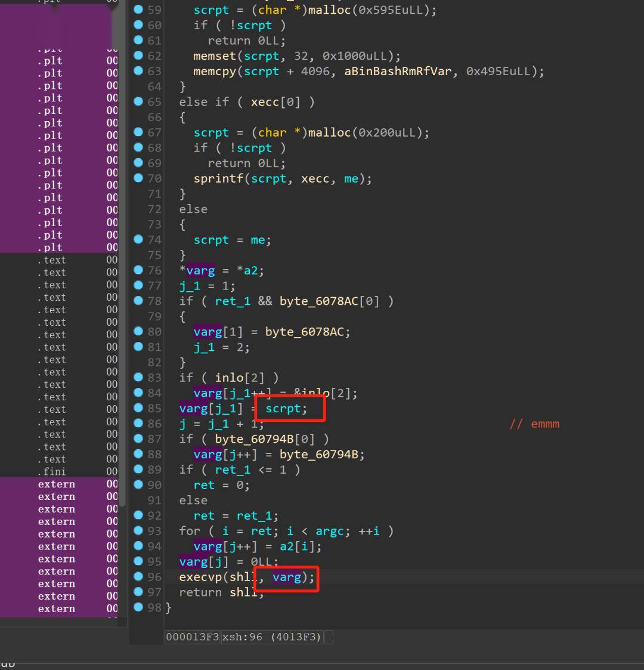The height and width of the screenshot is (670, 644).
Task: Click byte_60794B on line 88
Action: [318, 455]
